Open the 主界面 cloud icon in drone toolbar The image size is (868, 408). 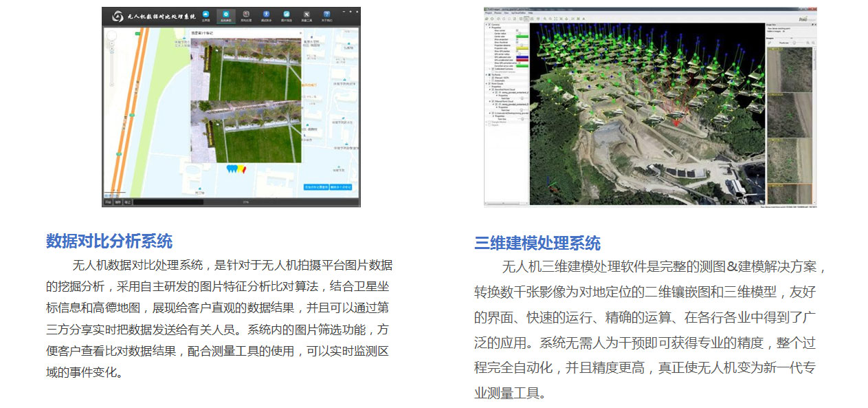[x=205, y=14]
